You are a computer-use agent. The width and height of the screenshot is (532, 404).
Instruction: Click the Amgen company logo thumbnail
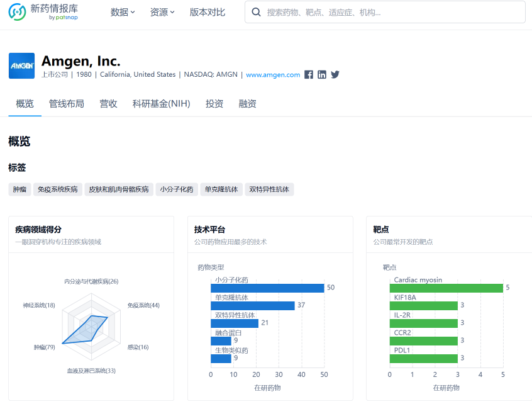click(x=21, y=66)
